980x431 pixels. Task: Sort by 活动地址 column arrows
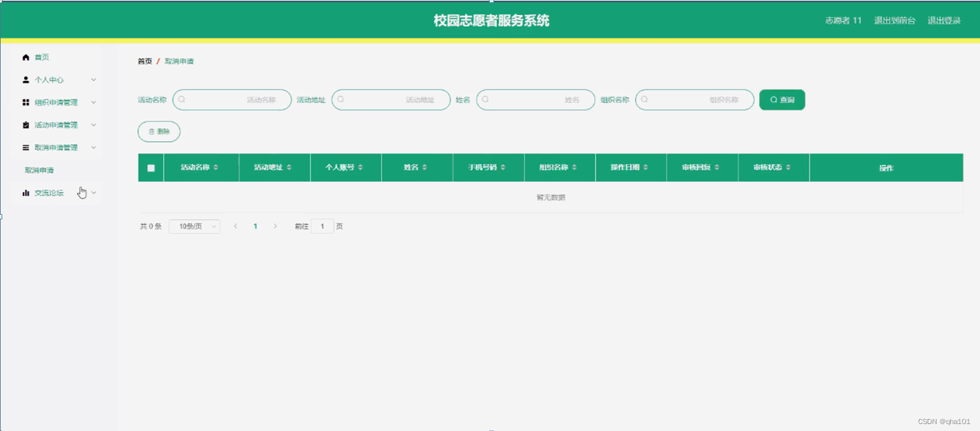click(289, 167)
